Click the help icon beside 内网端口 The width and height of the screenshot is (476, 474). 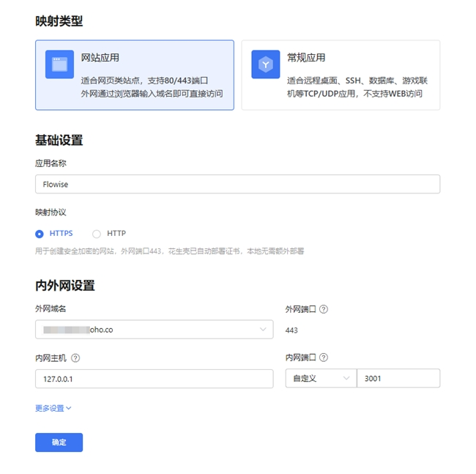324,358
